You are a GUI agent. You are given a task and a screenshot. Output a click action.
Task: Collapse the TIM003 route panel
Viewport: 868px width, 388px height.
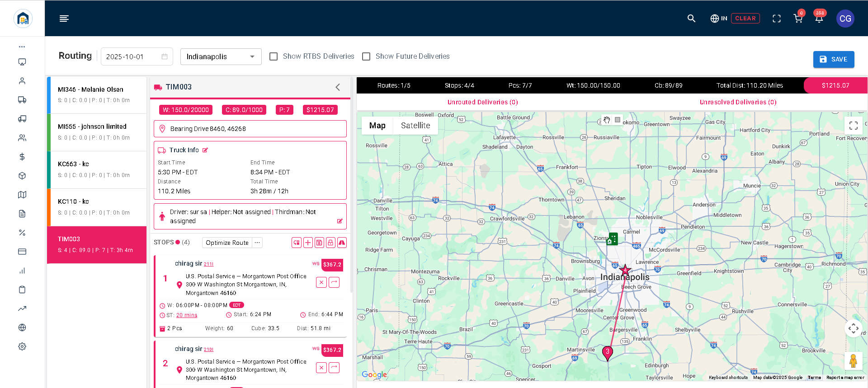[338, 87]
